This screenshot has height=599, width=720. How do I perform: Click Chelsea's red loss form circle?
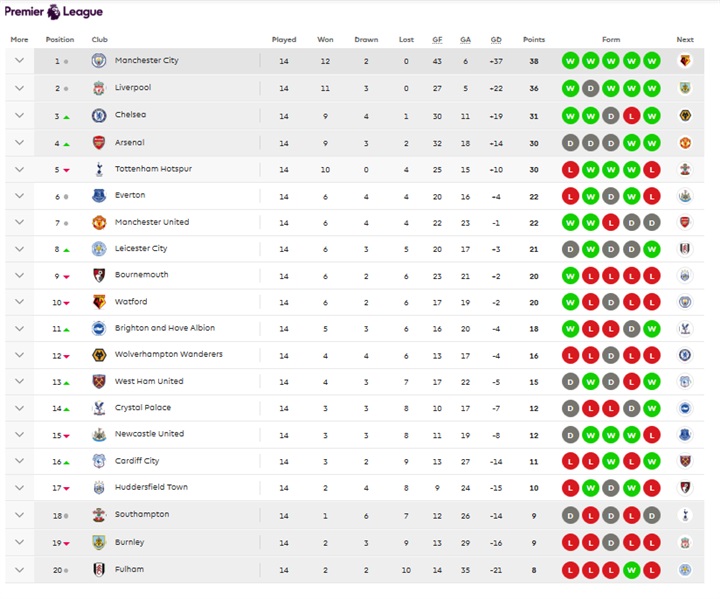pyautogui.click(x=632, y=115)
